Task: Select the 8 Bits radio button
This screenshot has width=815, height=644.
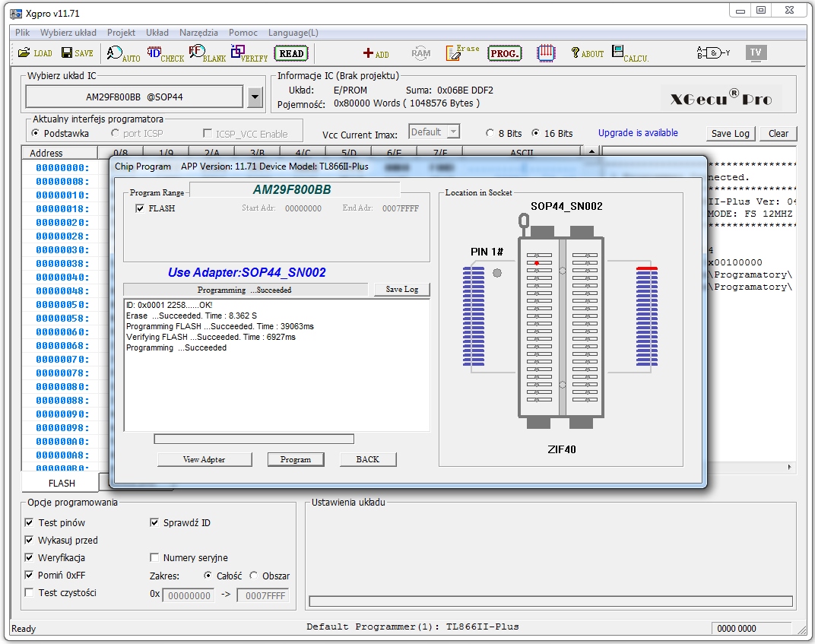Action: [490, 133]
